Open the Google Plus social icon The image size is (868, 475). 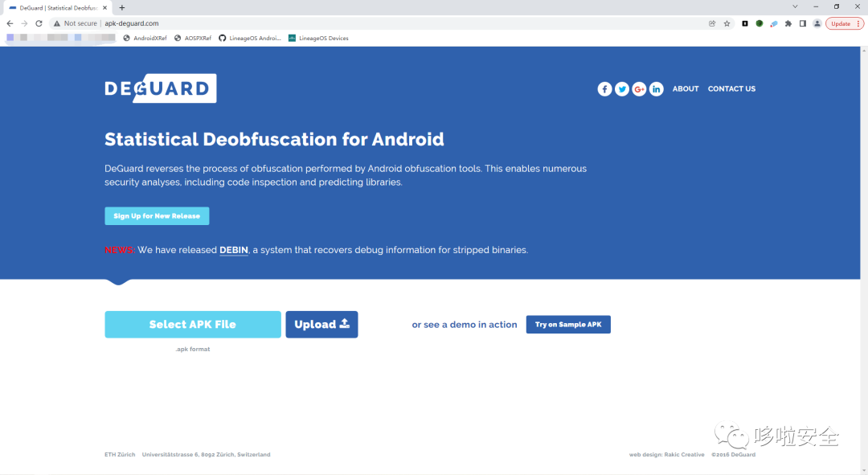point(639,89)
